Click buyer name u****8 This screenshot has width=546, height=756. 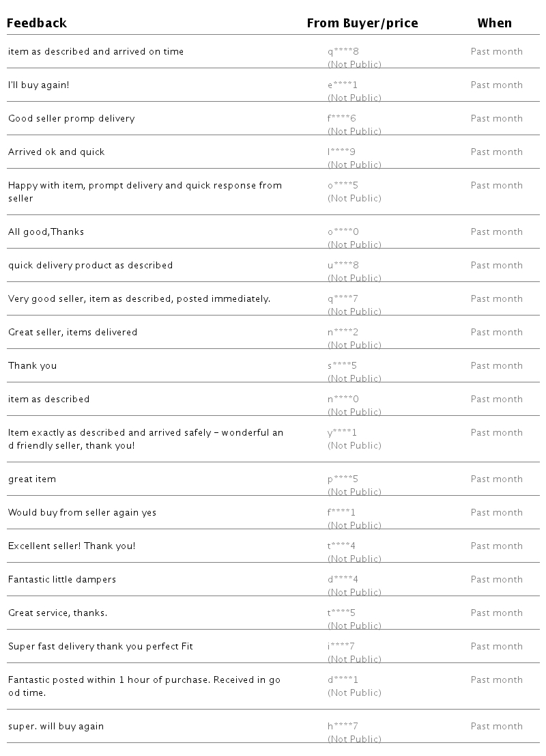[x=343, y=265]
